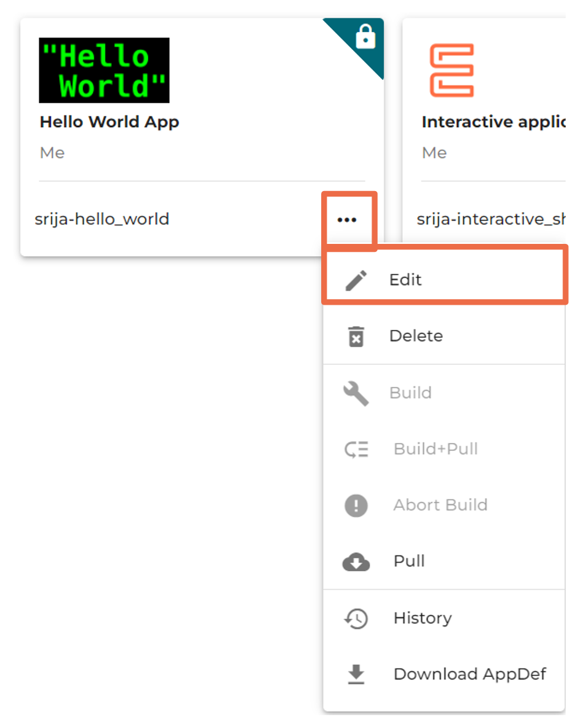Click the download arrow icon beside Download AppDef
The width and height of the screenshot is (581, 728).
[x=356, y=675]
